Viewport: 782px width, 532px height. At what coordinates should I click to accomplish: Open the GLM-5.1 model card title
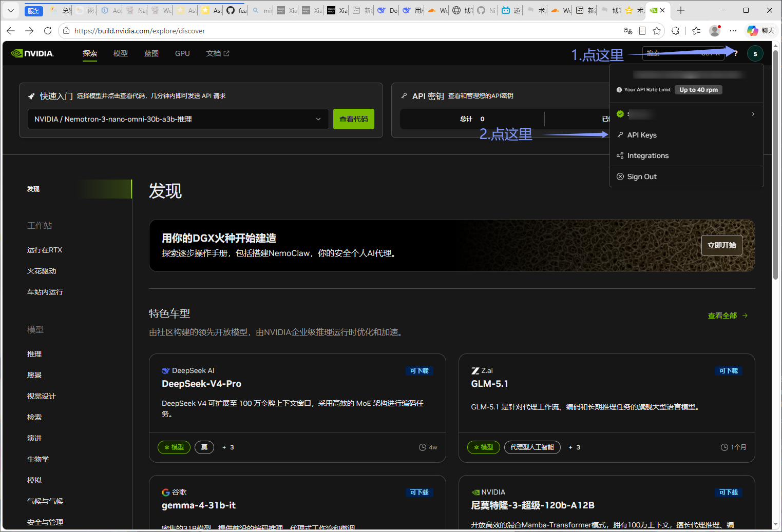489,384
